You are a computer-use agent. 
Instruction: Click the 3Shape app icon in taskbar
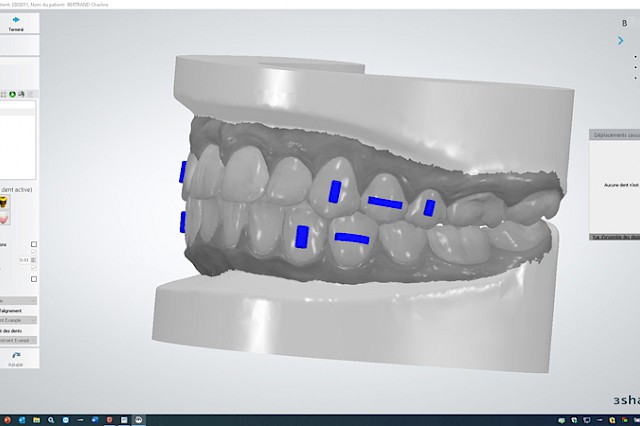pyautogui.click(x=138, y=420)
